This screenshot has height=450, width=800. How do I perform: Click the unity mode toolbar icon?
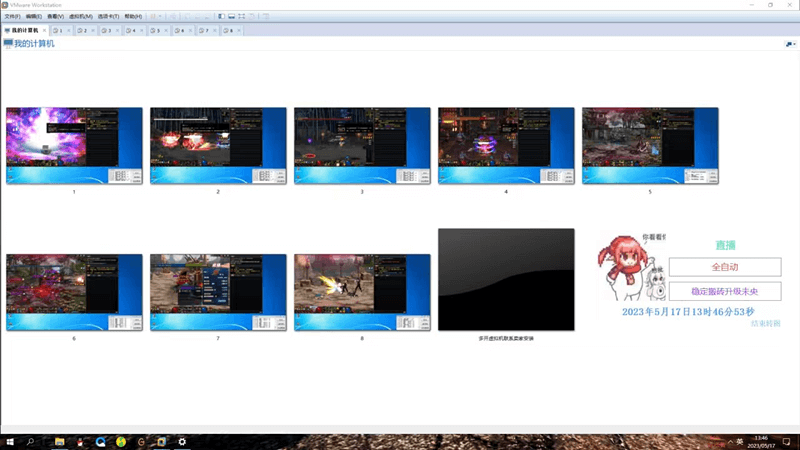point(252,16)
